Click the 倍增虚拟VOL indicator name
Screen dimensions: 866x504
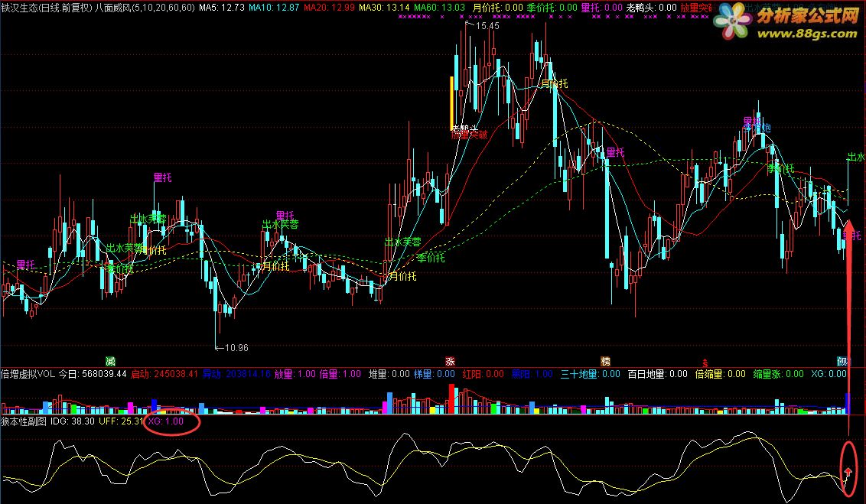pos(28,374)
